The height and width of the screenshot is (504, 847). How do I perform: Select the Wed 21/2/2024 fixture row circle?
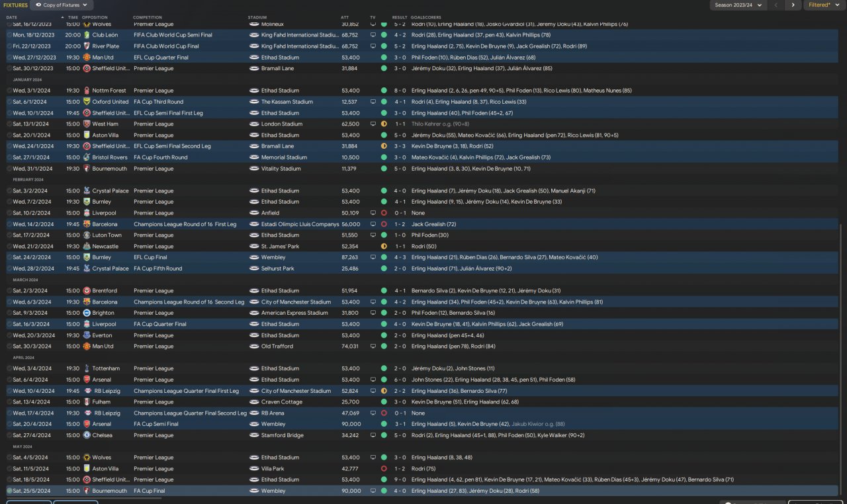pyautogui.click(x=9, y=246)
